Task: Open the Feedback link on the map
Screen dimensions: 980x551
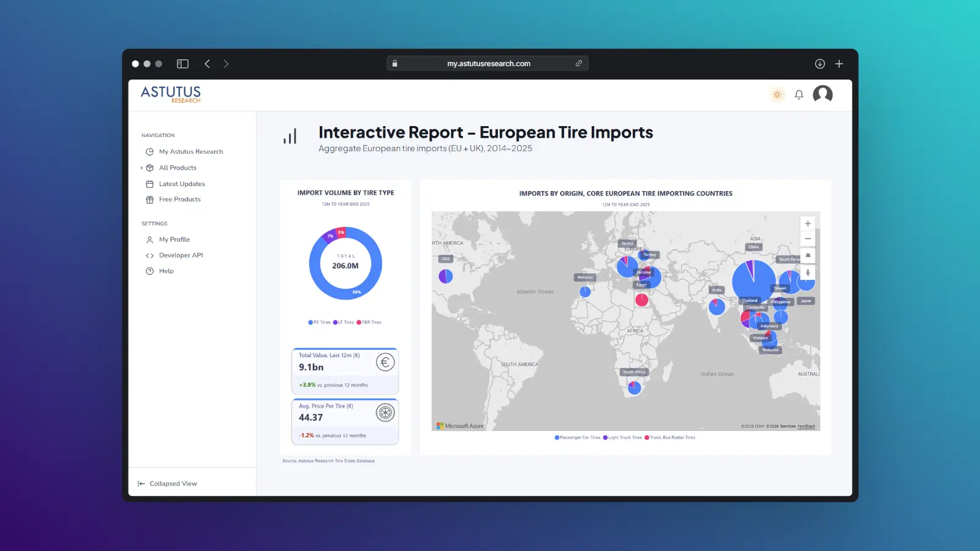Action: click(x=805, y=426)
